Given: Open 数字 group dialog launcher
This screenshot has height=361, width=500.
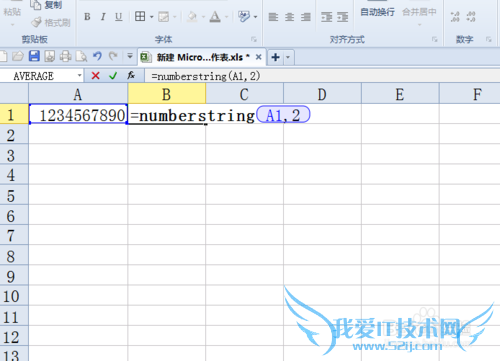Looking at the screenshot, I should [x=489, y=39].
